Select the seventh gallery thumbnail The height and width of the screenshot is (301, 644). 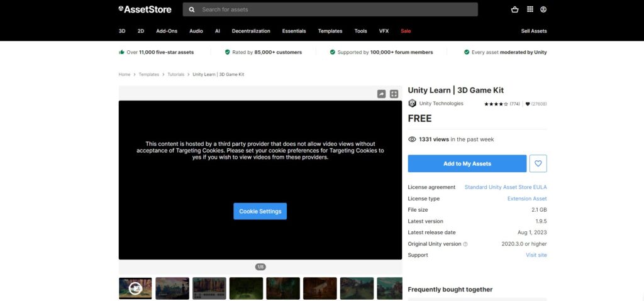(x=357, y=288)
